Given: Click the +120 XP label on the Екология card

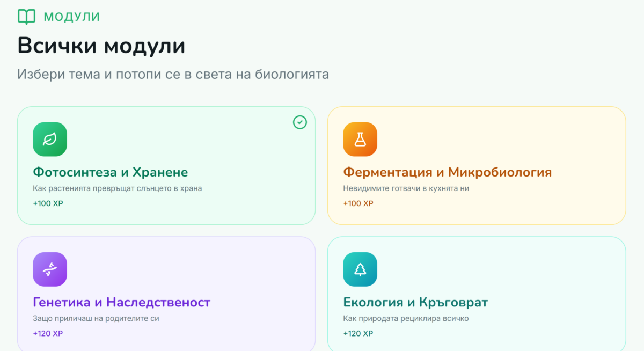Looking at the screenshot, I should coord(358,333).
